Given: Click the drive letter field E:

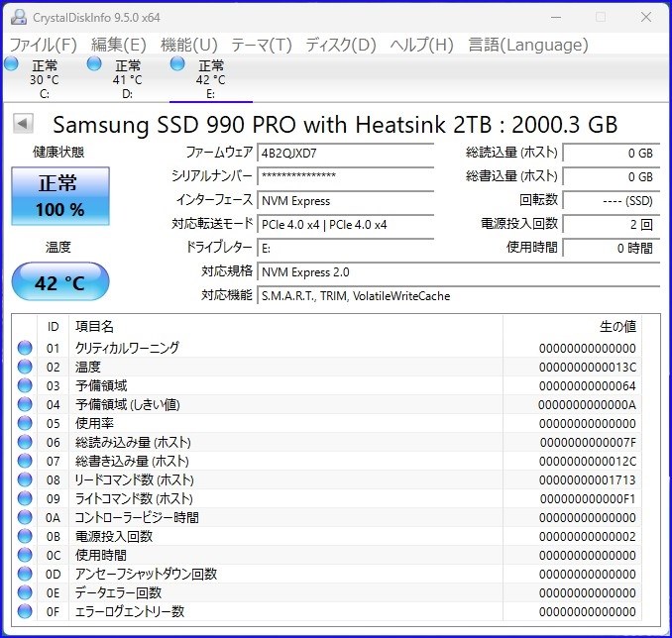Looking at the screenshot, I should click(346, 248).
